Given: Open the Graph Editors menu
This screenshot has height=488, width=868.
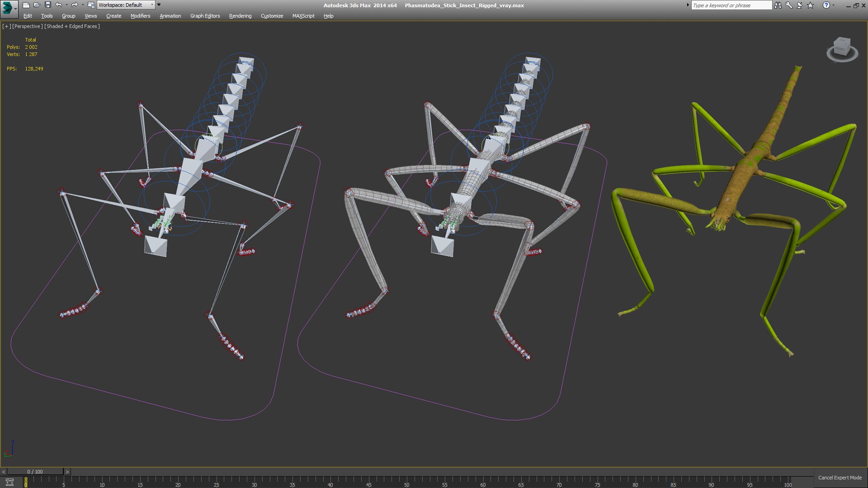Looking at the screenshot, I should pyautogui.click(x=205, y=16).
